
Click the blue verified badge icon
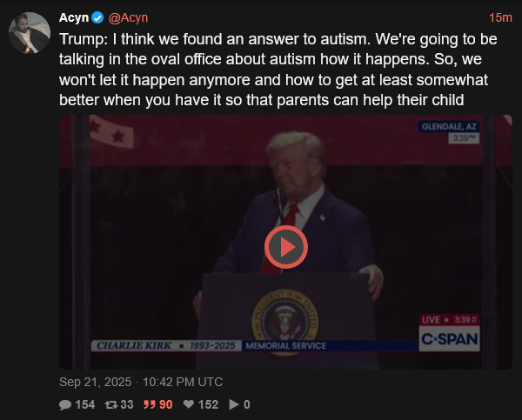(x=97, y=17)
